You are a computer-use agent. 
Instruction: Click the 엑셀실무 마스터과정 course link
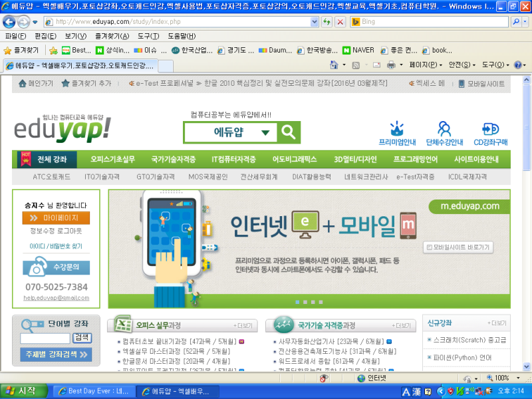click(176, 352)
